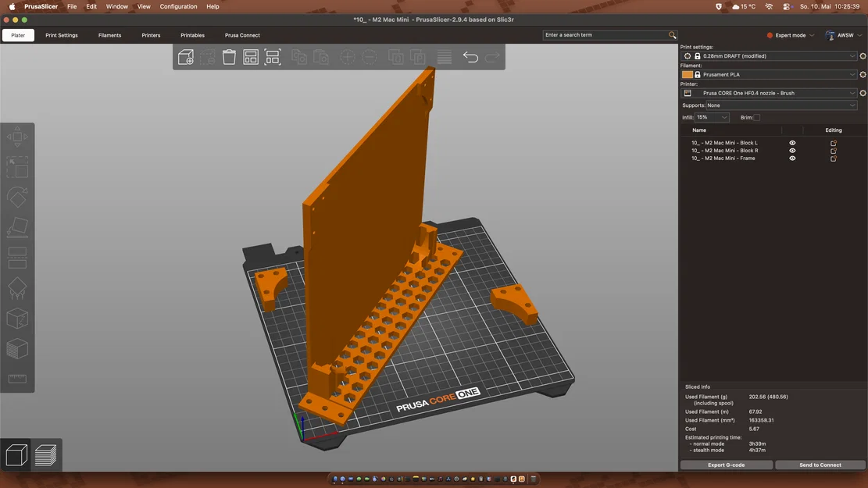Open the Prusa CORE One printer dropdown
The height and width of the screenshot is (488, 868).
(770, 93)
